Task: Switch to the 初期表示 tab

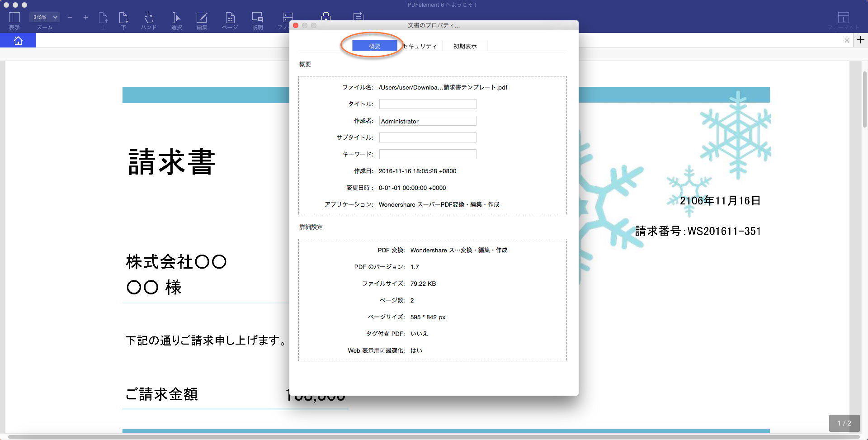Action: 465,46
